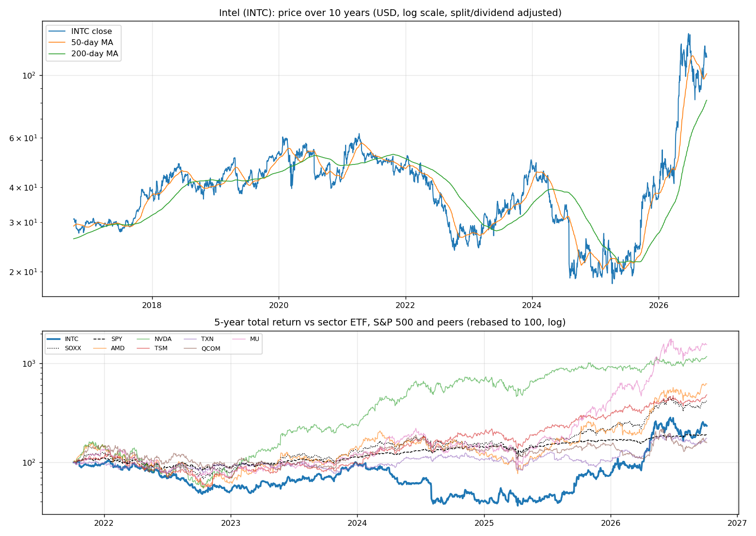The width and height of the screenshot is (756, 536).
Task: Click 'AMD' legend entry
Action: 109,348
